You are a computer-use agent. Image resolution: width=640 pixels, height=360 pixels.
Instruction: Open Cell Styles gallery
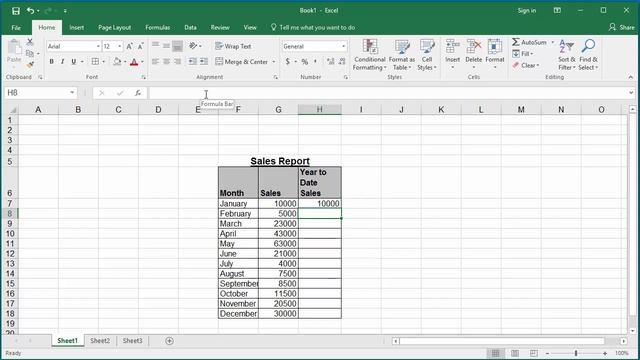click(427, 55)
